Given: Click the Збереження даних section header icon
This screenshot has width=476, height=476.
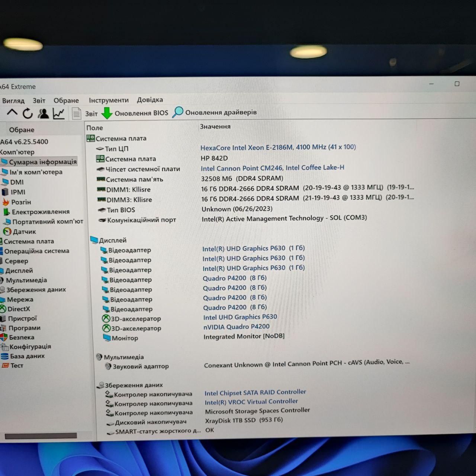Looking at the screenshot, I should [100, 385].
